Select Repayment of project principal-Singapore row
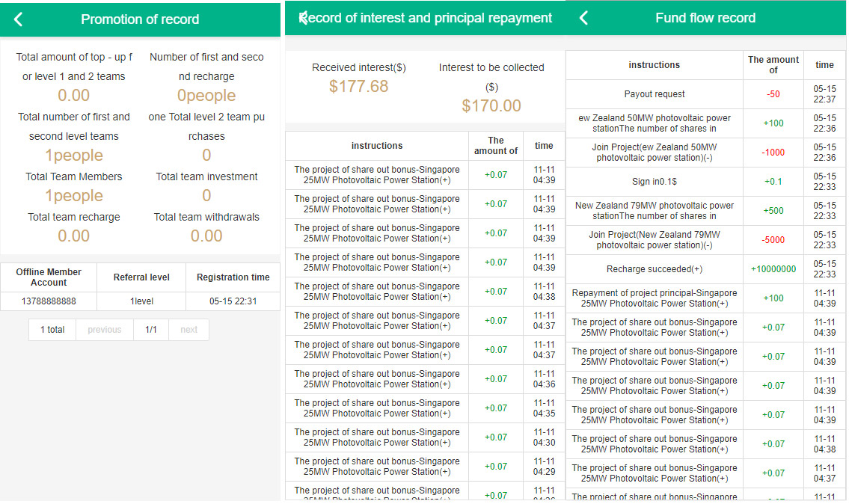 click(655, 298)
